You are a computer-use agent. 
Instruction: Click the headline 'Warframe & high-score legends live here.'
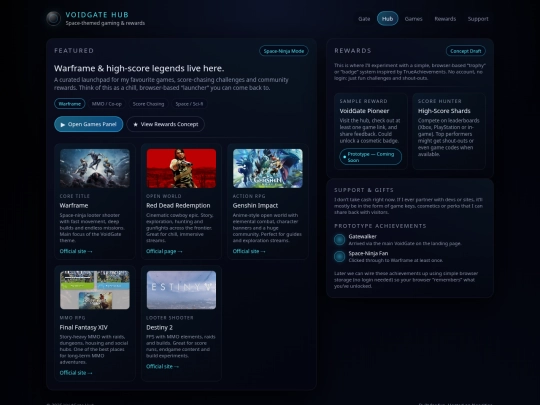139,68
